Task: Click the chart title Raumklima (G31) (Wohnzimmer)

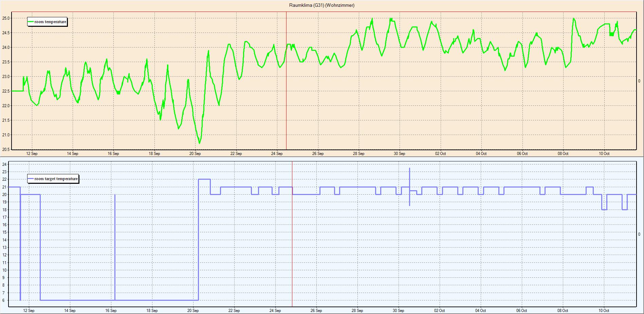Action: (321, 5)
